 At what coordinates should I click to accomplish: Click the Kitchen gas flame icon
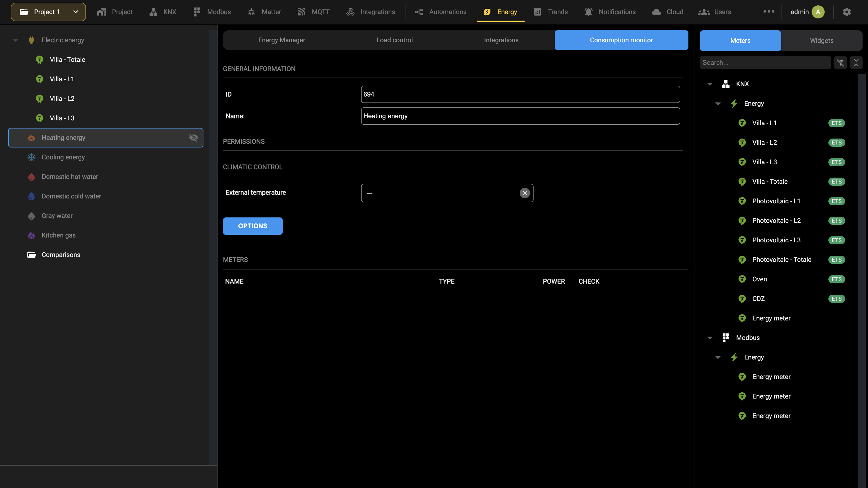click(x=31, y=235)
